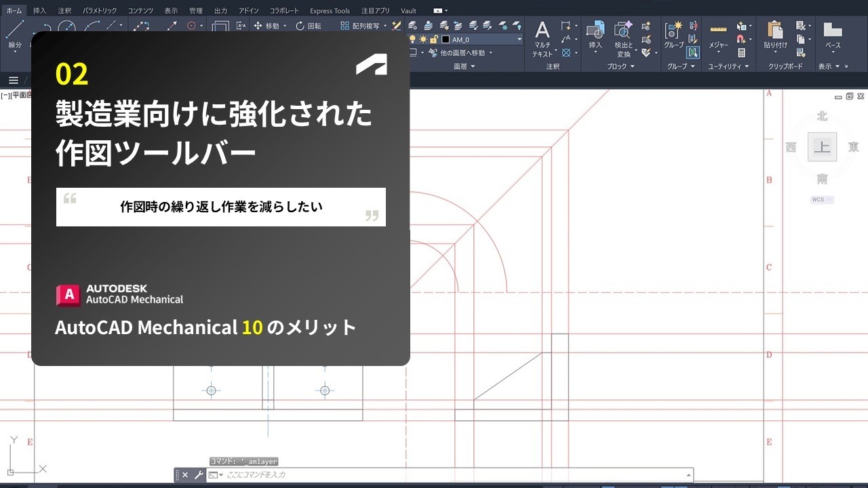This screenshot has width=868, height=488.
Task: Switch to the 挿入 ribbon tab
Action: click(40, 11)
